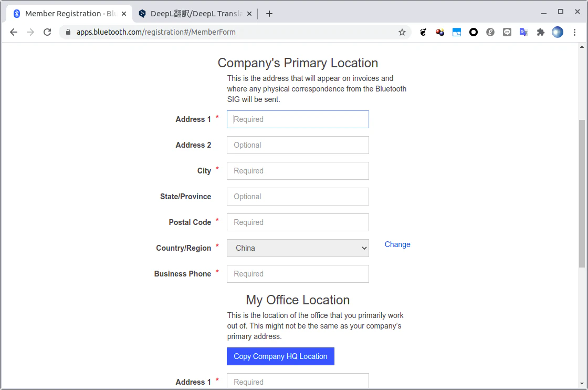Image resolution: width=588 pixels, height=390 pixels.
Task: Click the Address 2 optional field
Action: coord(298,145)
